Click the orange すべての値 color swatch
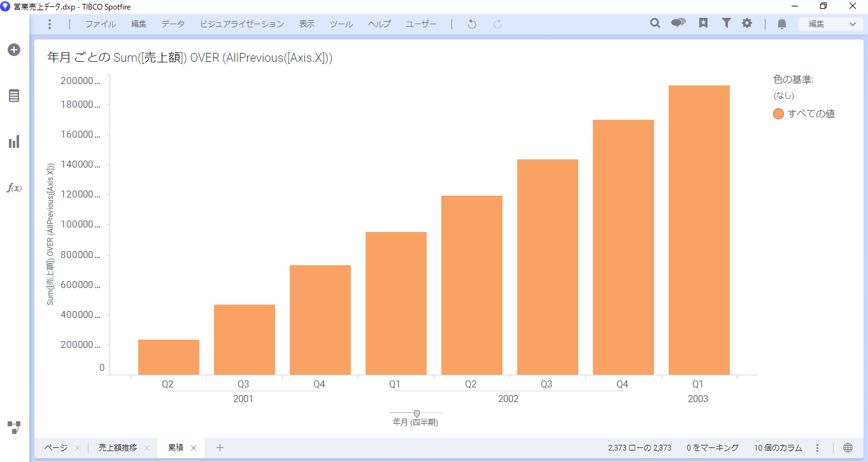The image size is (868, 462). pyautogui.click(x=778, y=114)
